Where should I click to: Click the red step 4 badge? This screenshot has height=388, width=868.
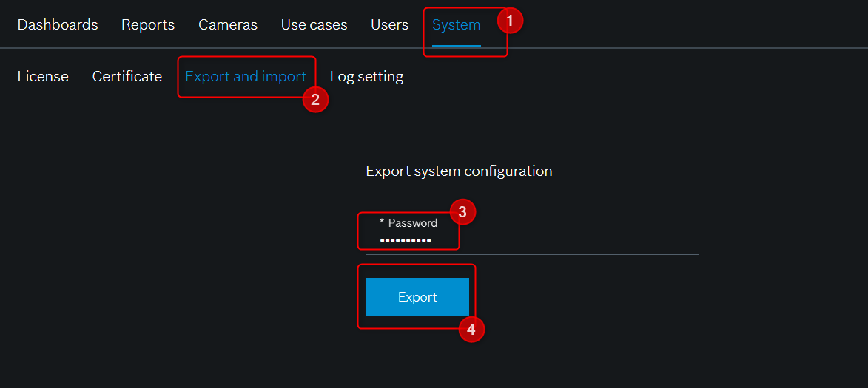click(471, 330)
